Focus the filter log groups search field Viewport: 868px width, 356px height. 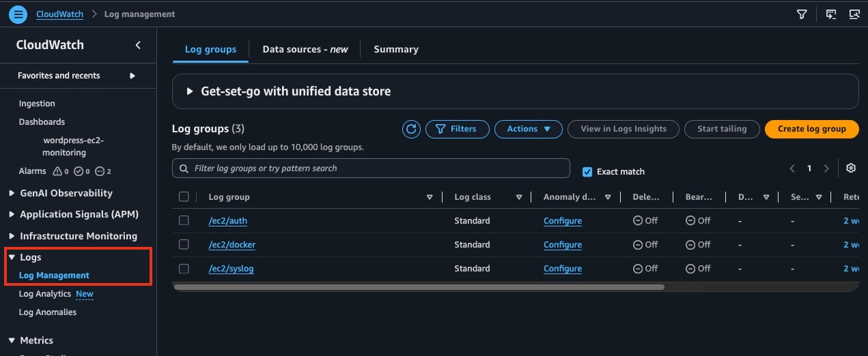click(371, 168)
